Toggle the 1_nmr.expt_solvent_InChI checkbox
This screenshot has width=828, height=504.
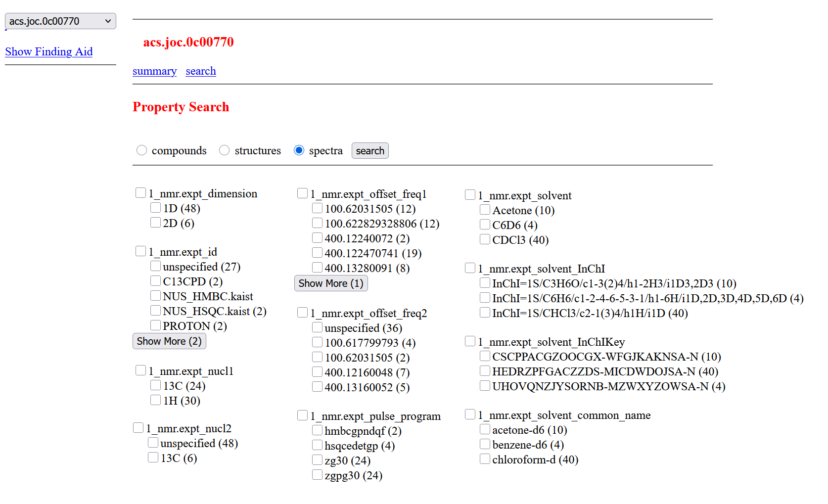(470, 268)
